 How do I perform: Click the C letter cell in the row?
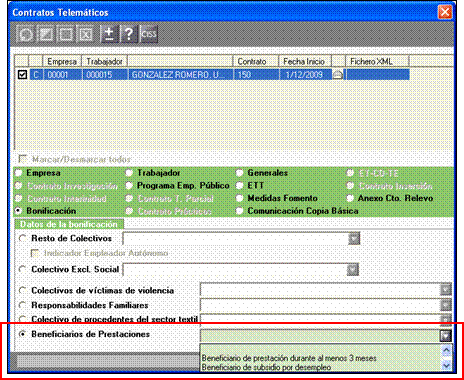pyautogui.click(x=36, y=75)
